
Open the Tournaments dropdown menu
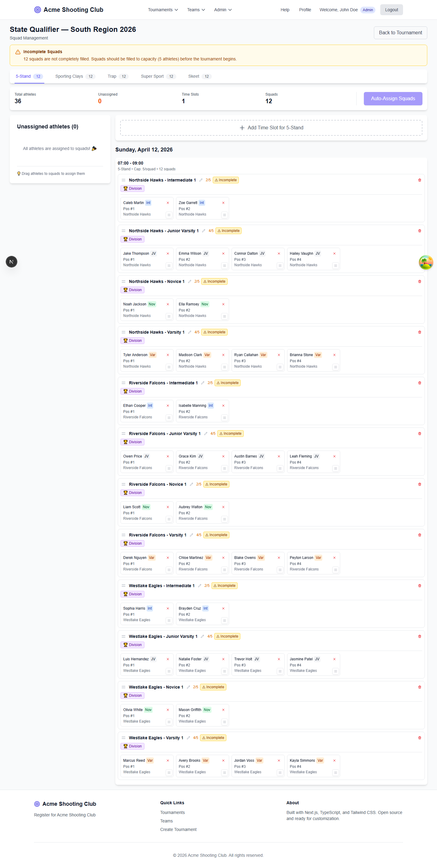point(163,10)
